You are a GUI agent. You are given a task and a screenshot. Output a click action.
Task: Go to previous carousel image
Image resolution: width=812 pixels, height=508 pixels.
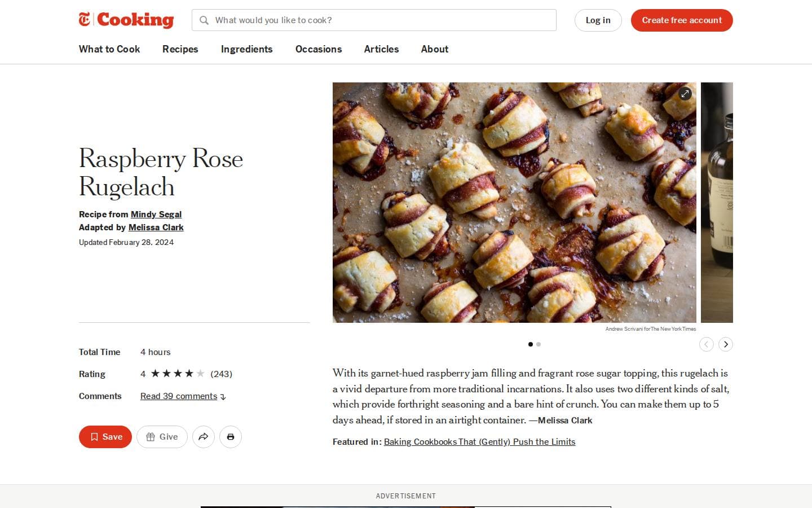click(x=707, y=344)
